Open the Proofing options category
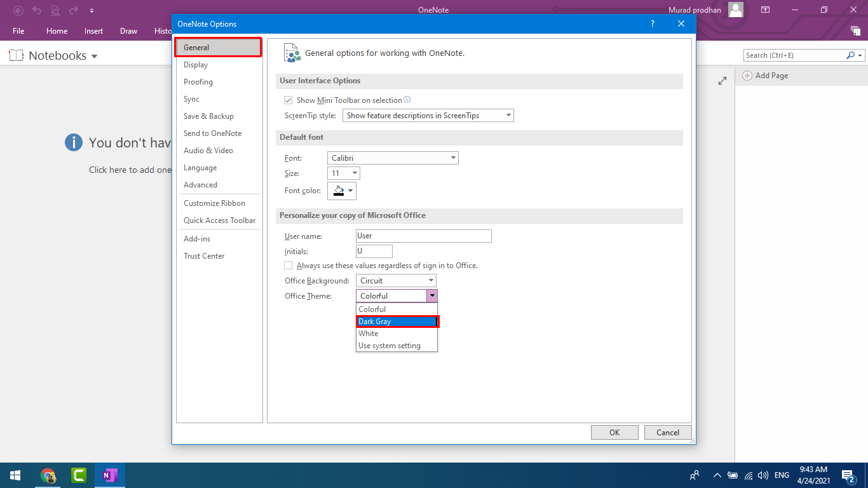Viewport: 868px width, 488px height. [x=198, y=82]
